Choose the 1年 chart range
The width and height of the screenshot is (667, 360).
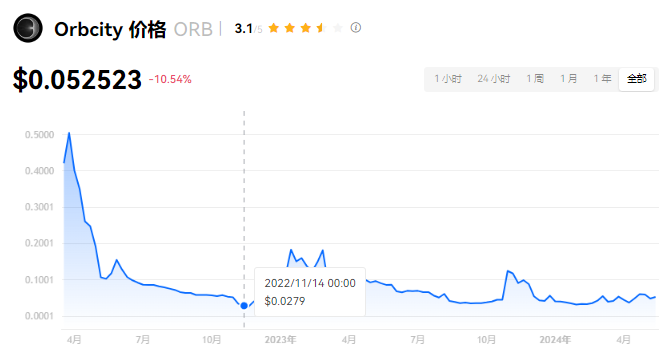(602, 79)
